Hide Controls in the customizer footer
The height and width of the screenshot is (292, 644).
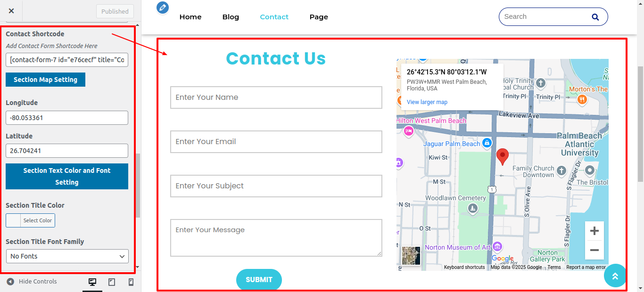click(32, 282)
